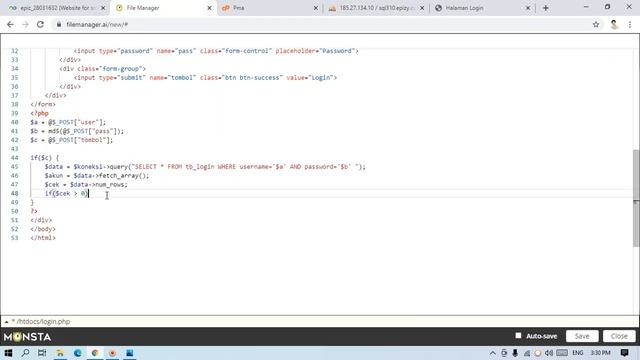Image resolution: width=640 pixels, height=360 pixels.
Task: Click the address bar URL
Action: pos(97,24)
